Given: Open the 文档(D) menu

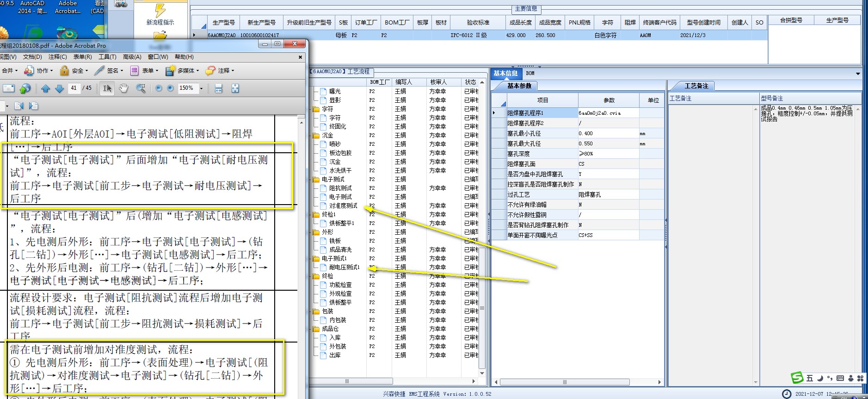Looking at the screenshot, I should click(x=32, y=57).
